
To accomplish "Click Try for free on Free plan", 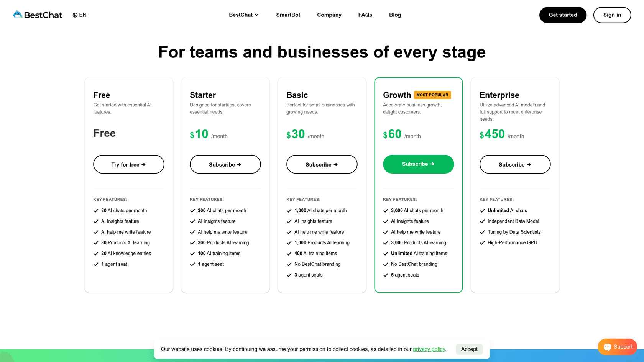I will click(129, 164).
